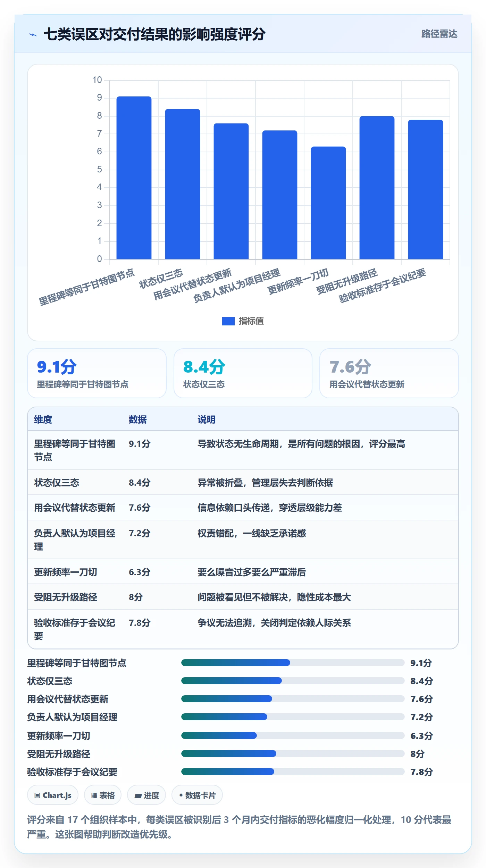Screen dimensions: 486x868
Task: Click the 用会议代替状态更新 progress bar
Action: tap(293, 699)
